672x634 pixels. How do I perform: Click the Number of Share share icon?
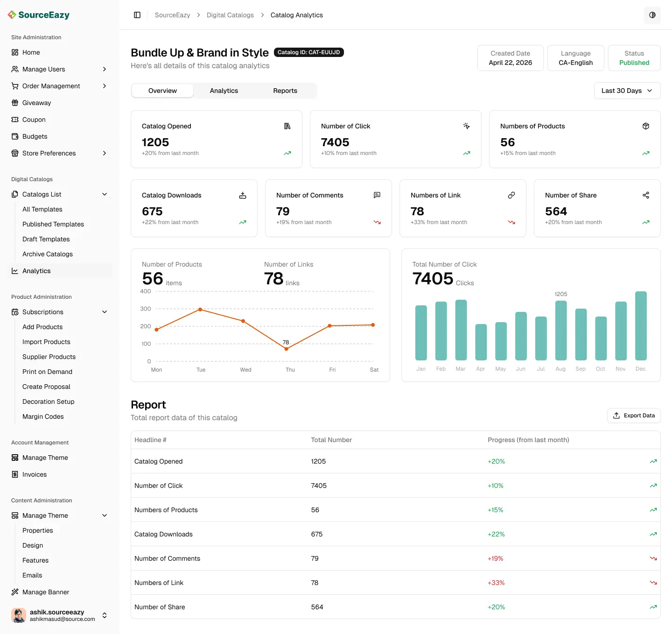646,195
